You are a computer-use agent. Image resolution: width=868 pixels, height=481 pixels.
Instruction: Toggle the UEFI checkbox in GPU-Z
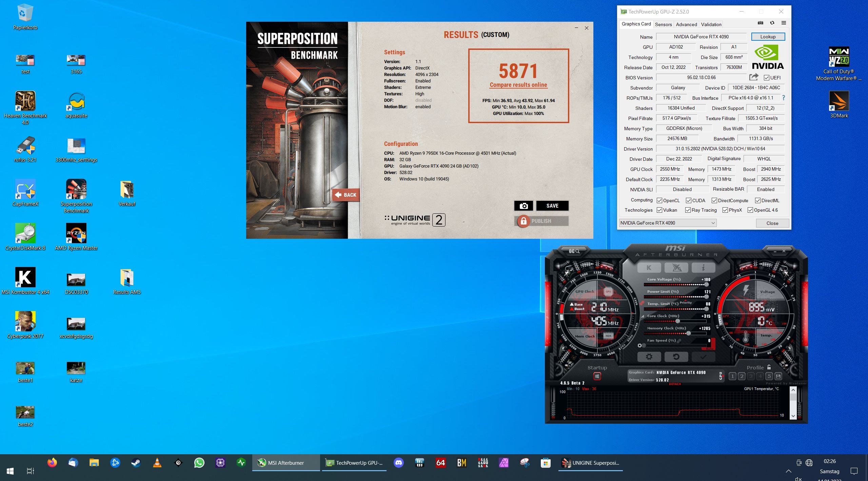[x=766, y=78]
